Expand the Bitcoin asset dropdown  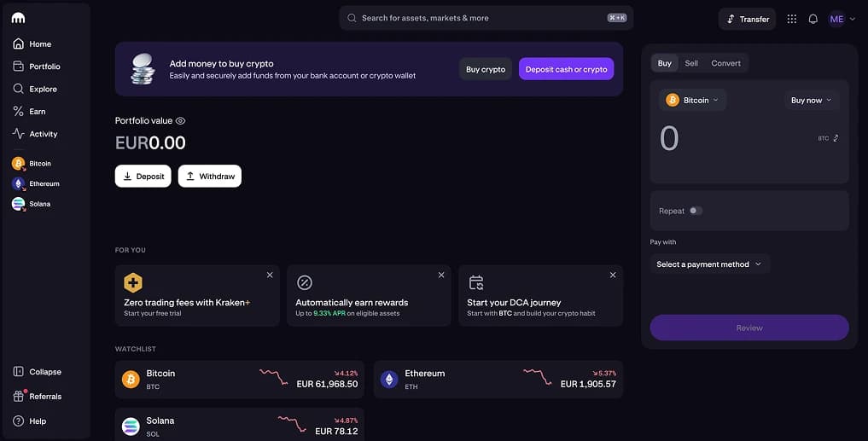point(692,100)
